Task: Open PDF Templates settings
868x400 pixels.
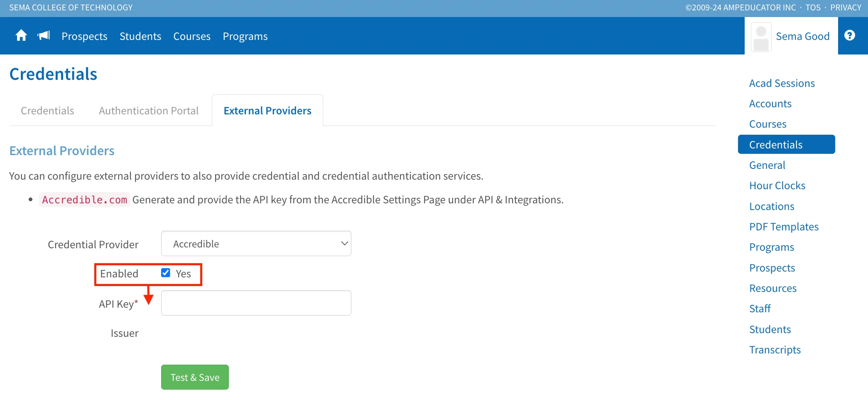Action: point(784,227)
